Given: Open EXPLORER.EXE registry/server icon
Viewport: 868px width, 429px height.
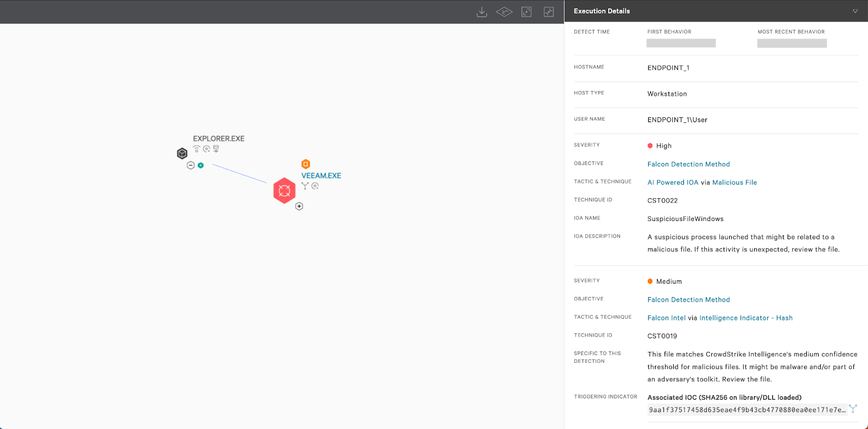Looking at the screenshot, I should pos(216,149).
